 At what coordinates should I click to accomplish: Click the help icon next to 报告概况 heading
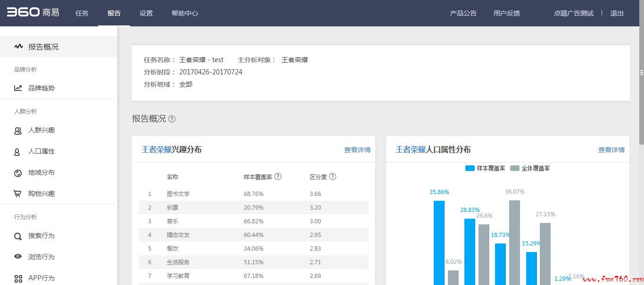(x=172, y=119)
